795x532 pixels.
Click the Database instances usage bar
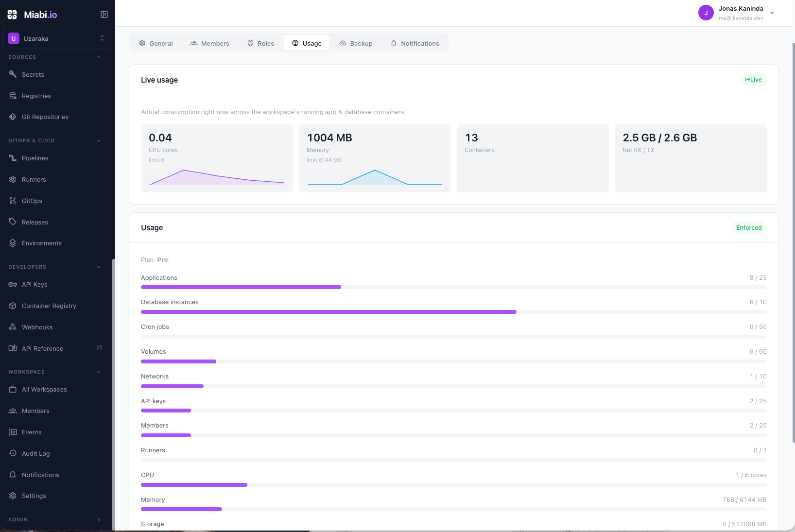pos(454,312)
